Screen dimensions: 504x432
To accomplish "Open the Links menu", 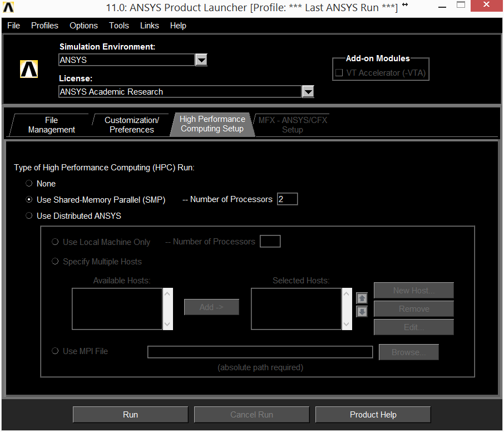I will tap(150, 26).
